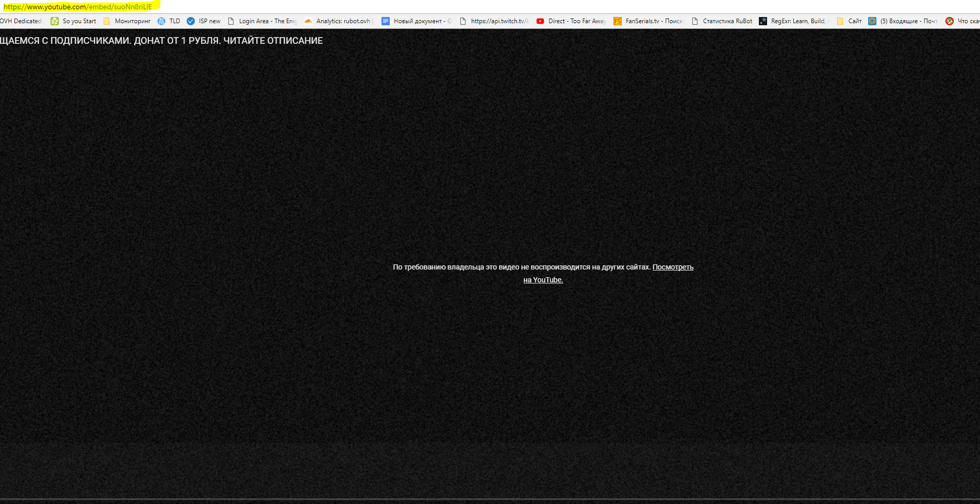Click the YouTube embed URL in address bar
The height and width of the screenshot is (504, 980).
(x=78, y=7)
